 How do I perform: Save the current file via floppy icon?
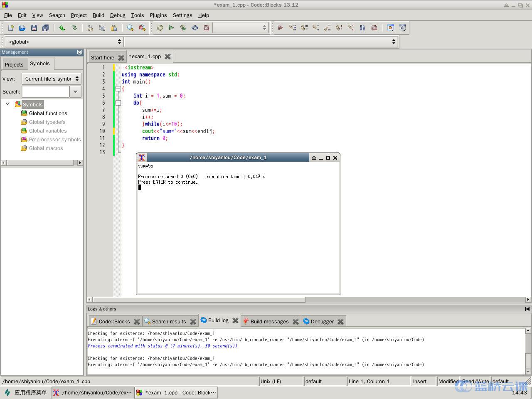(x=34, y=28)
